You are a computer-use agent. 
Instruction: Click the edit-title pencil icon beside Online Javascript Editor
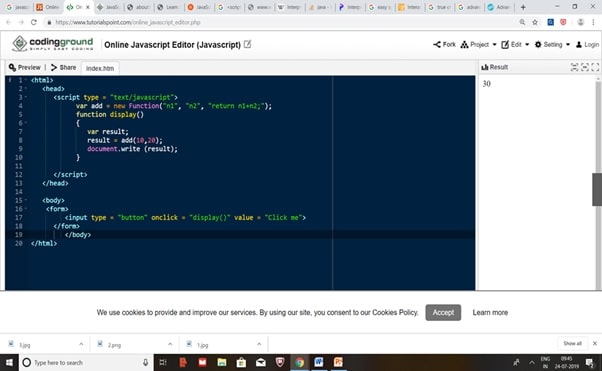pyautogui.click(x=248, y=44)
